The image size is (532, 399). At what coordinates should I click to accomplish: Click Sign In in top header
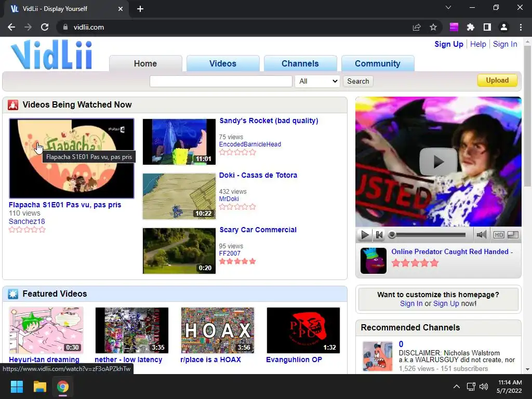pyautogui.click(x=505, y=44)
